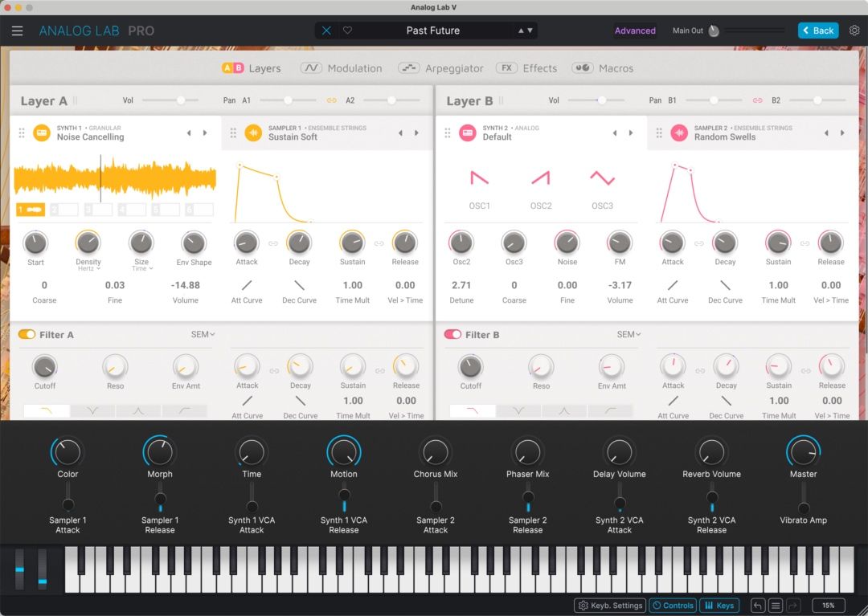Select low-pass filter shape in Filter B
The width and height of the screenshot is (868, 616).
pos(473,411)
